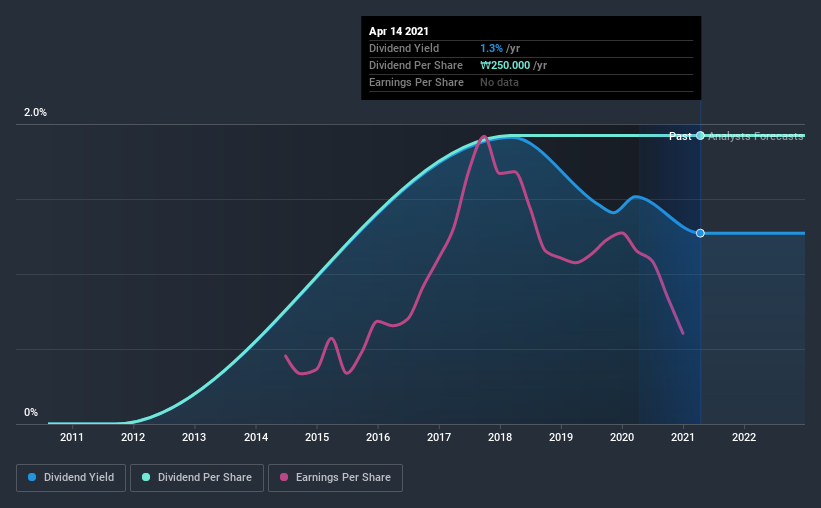
Task: Click the pink Earnings Per Share legend dot
Action: (x=284, y=477)
